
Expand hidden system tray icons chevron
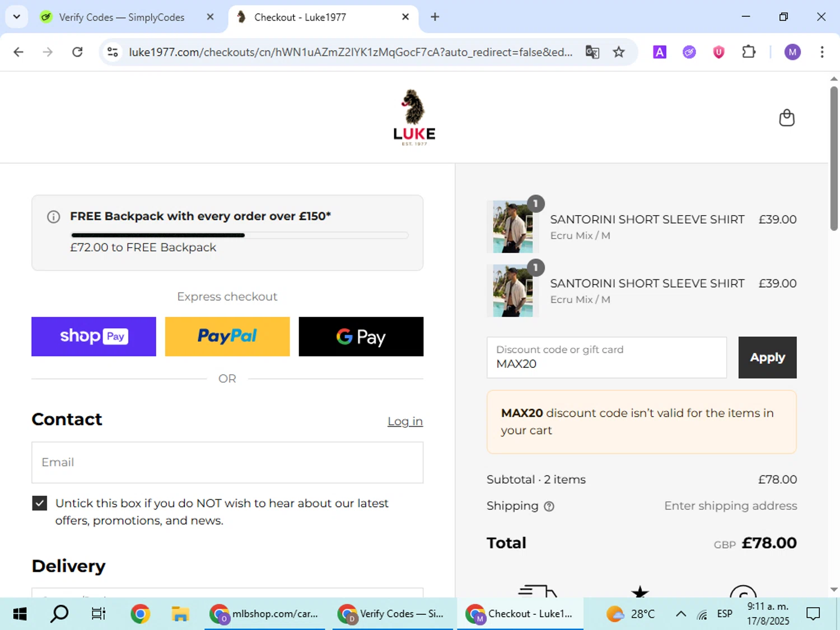click(x=681, y=614)
